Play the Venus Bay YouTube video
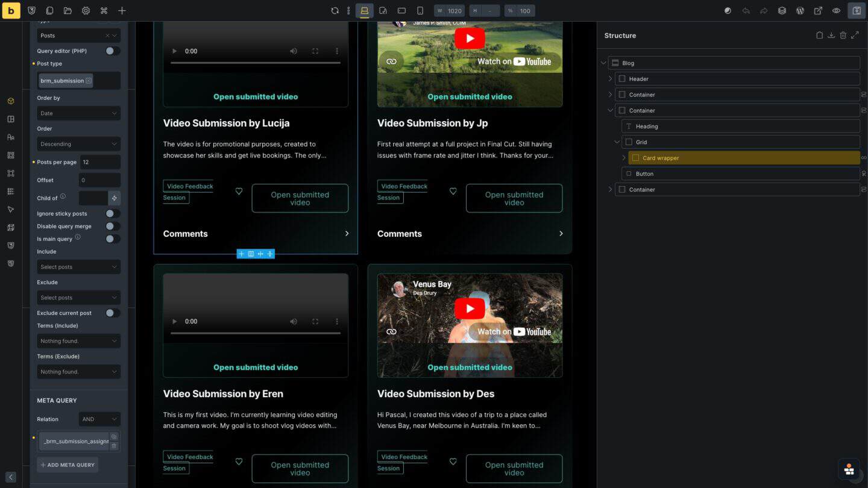This screenshot has height=488, width=868. [x=470, y=309]
